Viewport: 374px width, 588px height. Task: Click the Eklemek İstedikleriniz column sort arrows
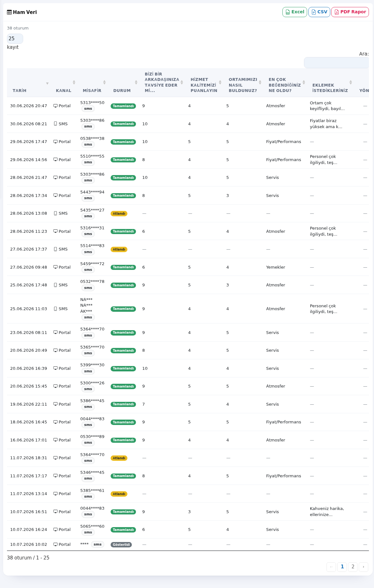(x=351, y=82)
